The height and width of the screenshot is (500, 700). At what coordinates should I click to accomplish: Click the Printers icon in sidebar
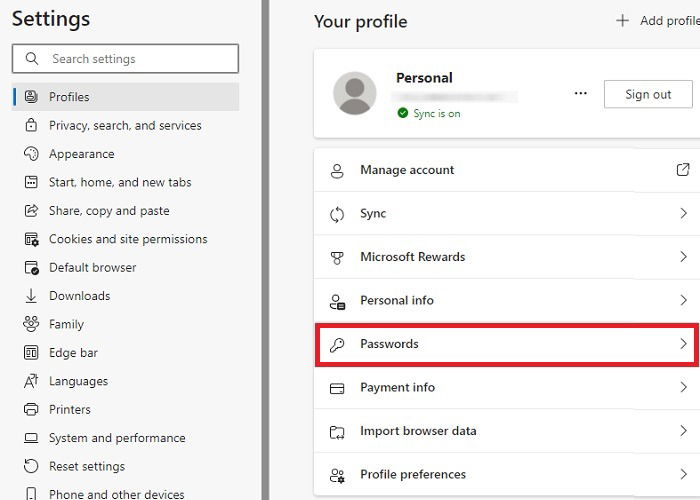point(30,409)
